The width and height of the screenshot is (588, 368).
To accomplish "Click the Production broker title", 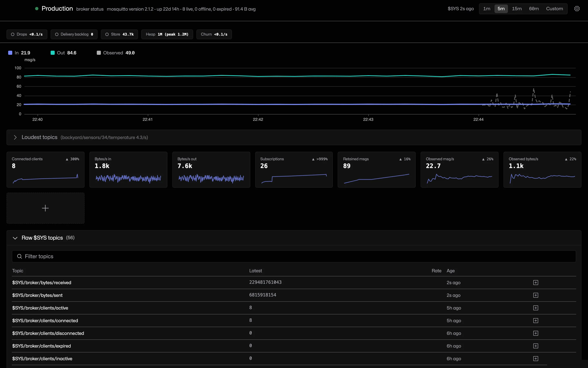I will pyautogui.click(x=57, y=9).
